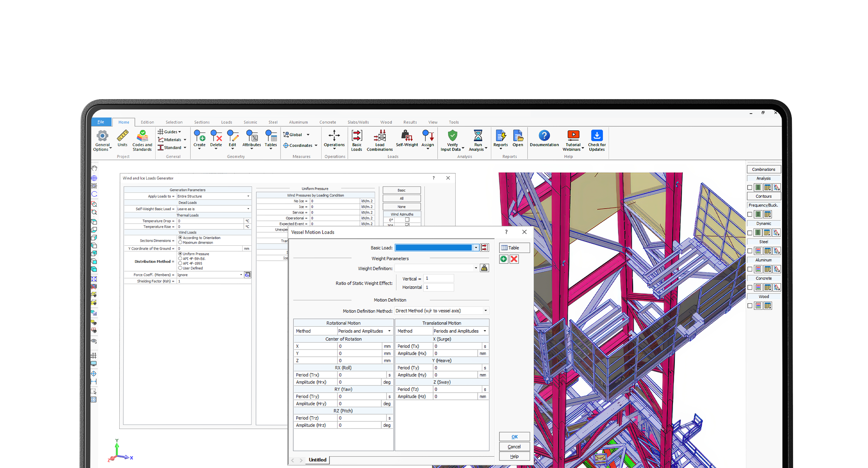The image size is (868, 468).
Task: Click the All button in Wind generator
Action: (402, 198)
